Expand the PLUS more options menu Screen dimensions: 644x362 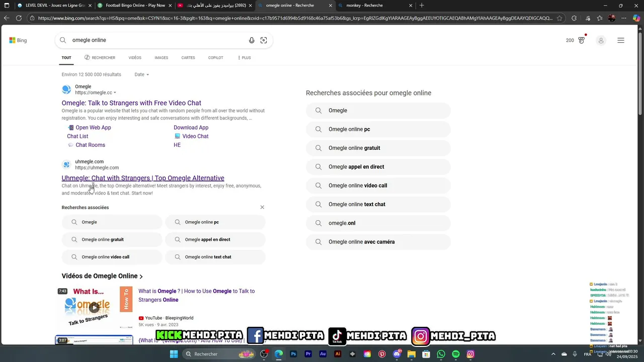pyautogui.click(x=244, y=58)
